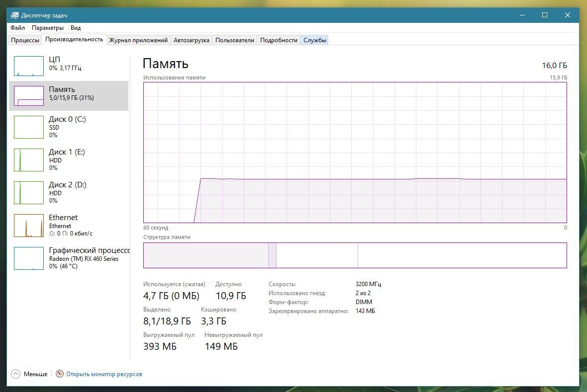587x392 pixels.
Task: Switch to the Процессы tab
Action: pos(25,40)
